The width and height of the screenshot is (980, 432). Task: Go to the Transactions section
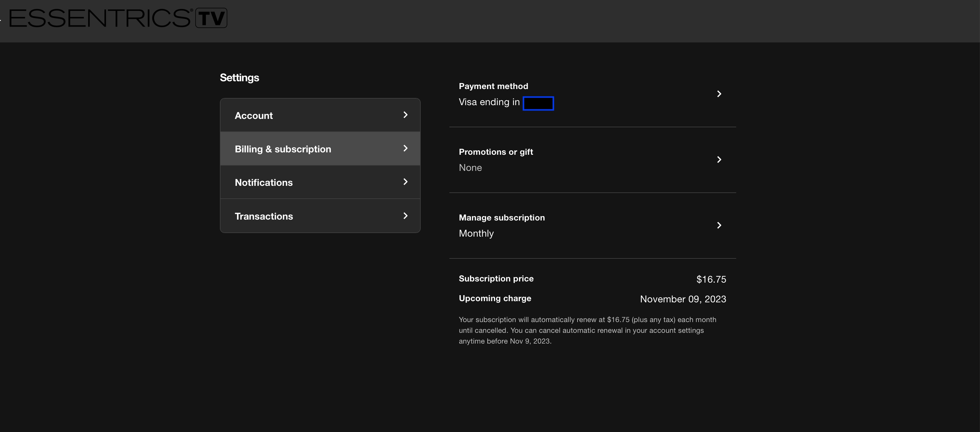[320, 216]
